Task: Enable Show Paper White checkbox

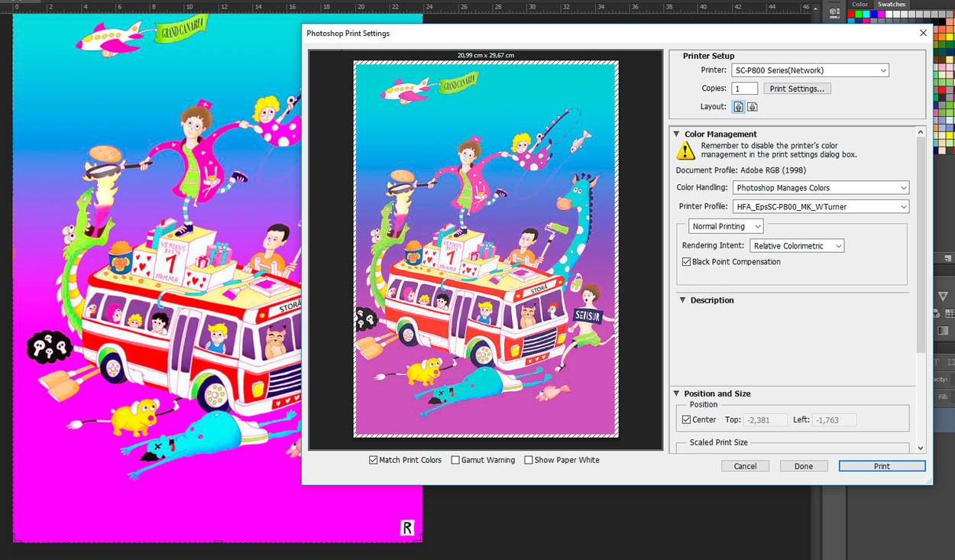Action: point(529,460)
